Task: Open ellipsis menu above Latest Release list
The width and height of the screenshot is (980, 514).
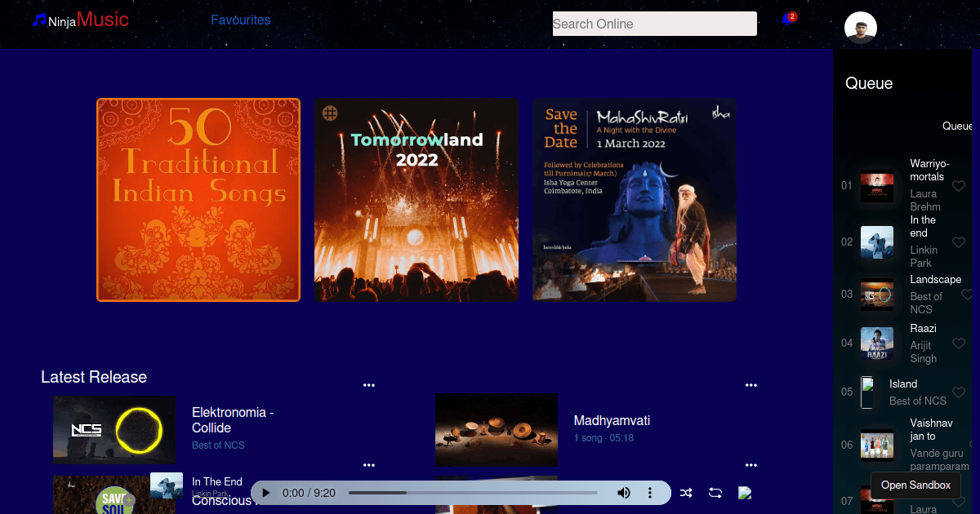Action: tap(369, 384)
